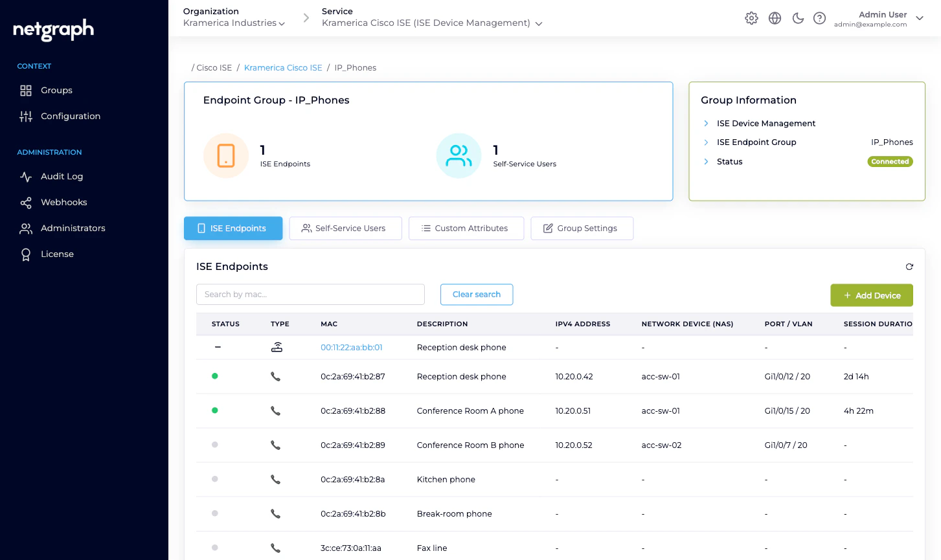The image size is (941, 560).
Task: Expand the Organization Kramerica Industries dropdown
Action: (234, 23)
